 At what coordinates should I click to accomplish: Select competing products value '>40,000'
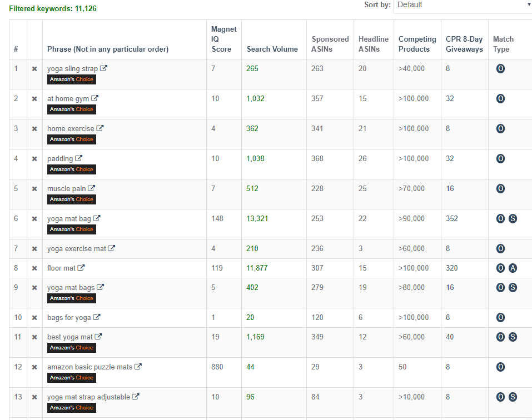(411, 69)
